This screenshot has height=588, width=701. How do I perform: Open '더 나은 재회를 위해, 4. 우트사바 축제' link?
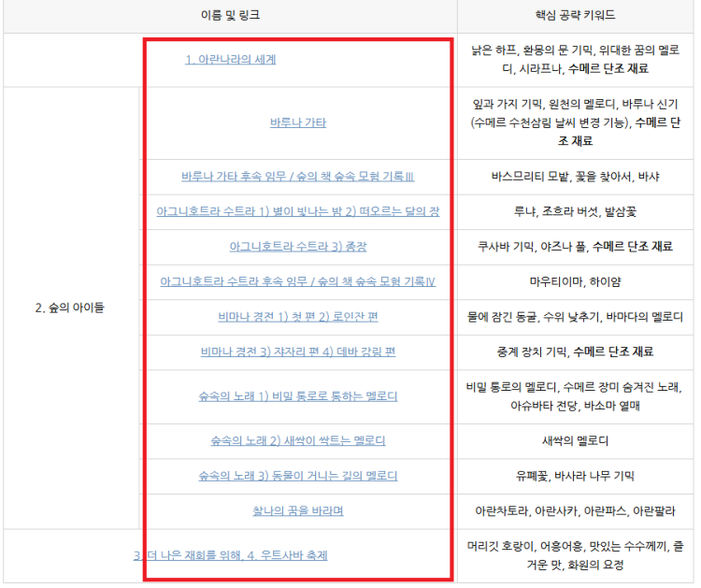click(232, 555)
